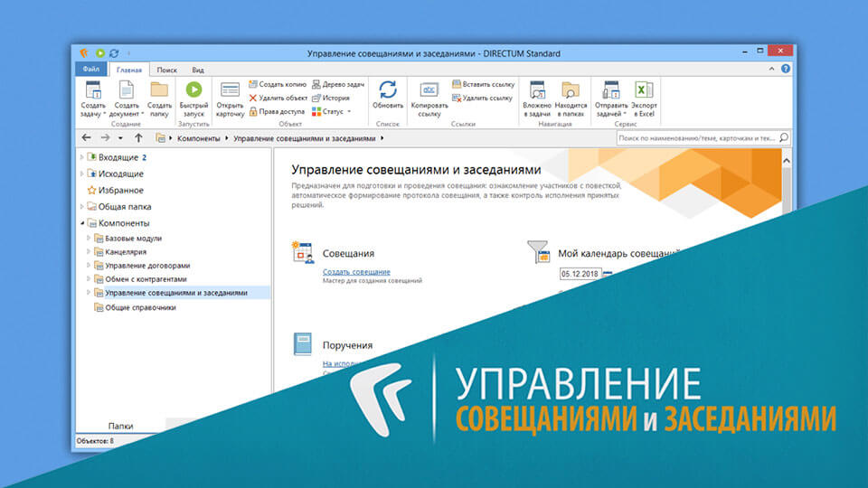Select Управление совещаниями и заседаниями tree item

(x=176, y=293)
